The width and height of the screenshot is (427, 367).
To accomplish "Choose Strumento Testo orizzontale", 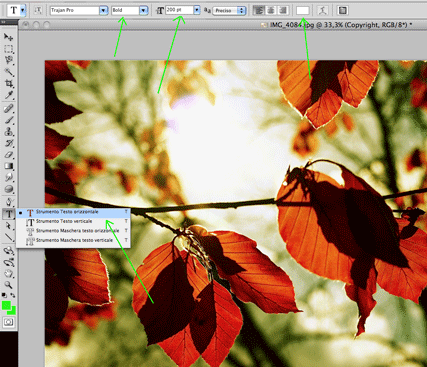I will [73, 212].
